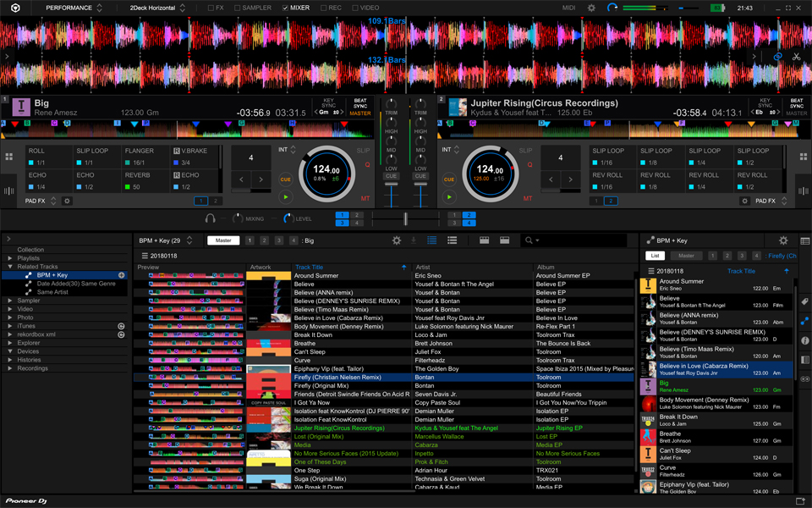The height and width of the screenshot is (508, 812).
Task: Open deck 1 beat grid edit panel icon
Action: tap(8, 190)
